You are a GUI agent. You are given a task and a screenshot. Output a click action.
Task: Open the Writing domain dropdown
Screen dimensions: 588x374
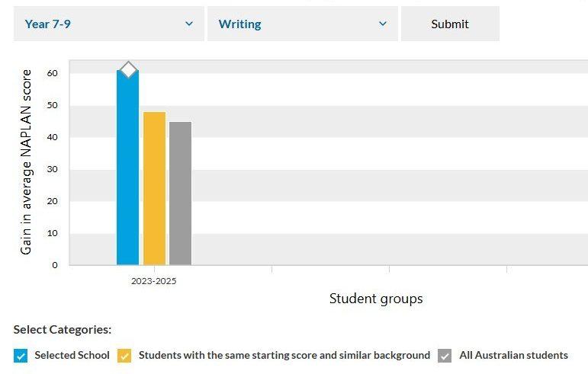tap(302, 24)
